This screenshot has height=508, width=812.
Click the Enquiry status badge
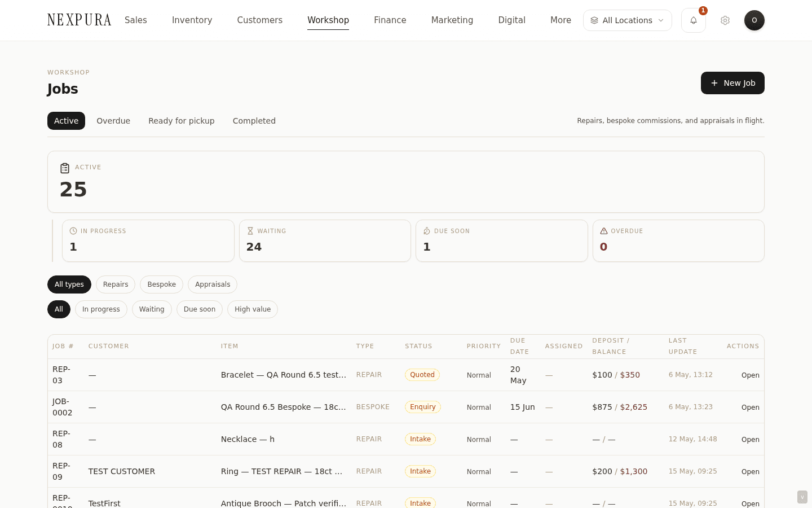[x=423, y=407]
